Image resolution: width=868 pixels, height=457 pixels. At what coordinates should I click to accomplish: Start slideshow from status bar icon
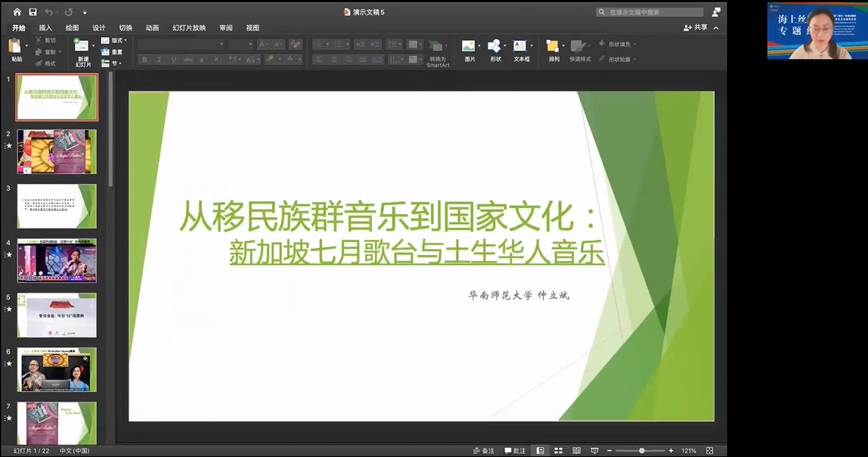coord(594,450)
